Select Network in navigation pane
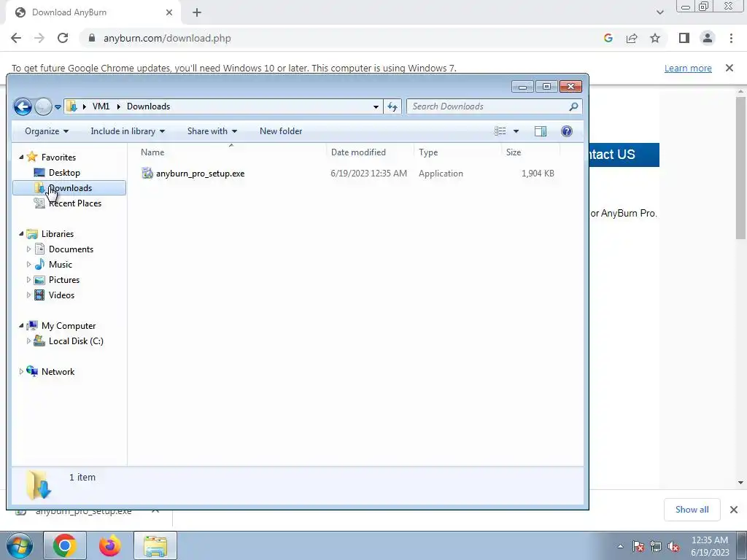 point(58,371)
